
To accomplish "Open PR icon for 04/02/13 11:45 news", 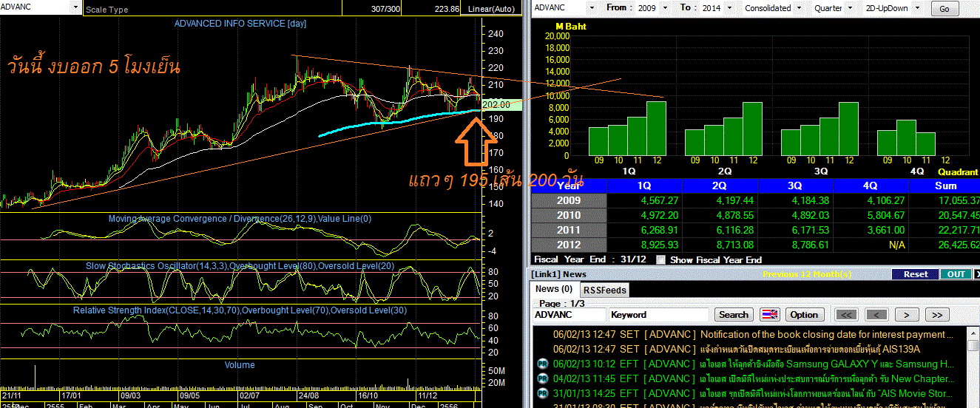I will [542, 378].
